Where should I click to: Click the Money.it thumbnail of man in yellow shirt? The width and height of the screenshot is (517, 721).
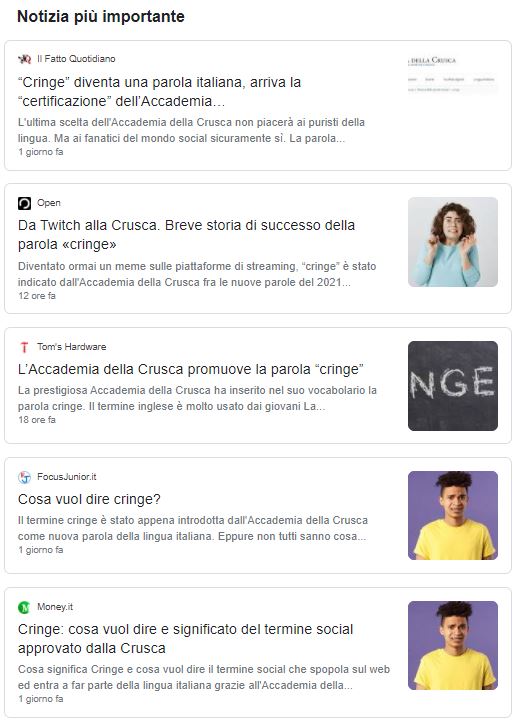point(453,646)
